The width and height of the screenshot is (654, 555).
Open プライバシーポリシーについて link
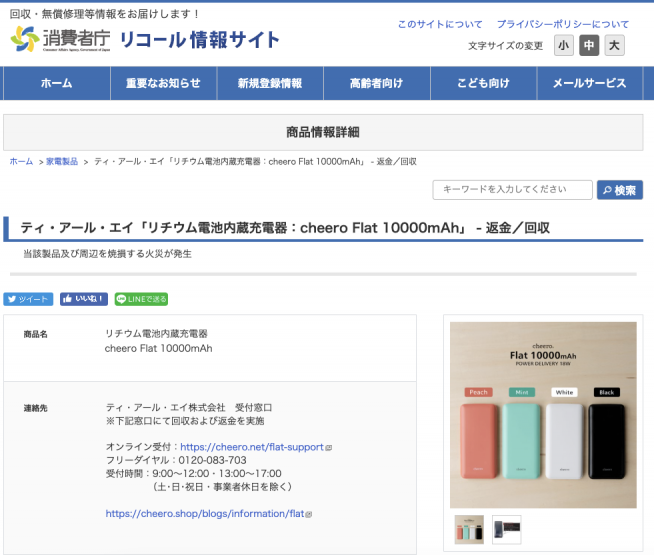click(562, 24)
